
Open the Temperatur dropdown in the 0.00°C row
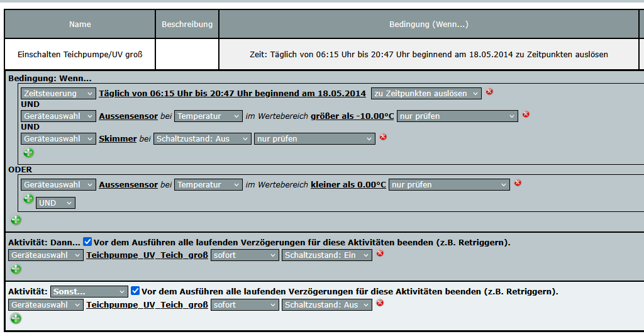(x=208, y=185)
